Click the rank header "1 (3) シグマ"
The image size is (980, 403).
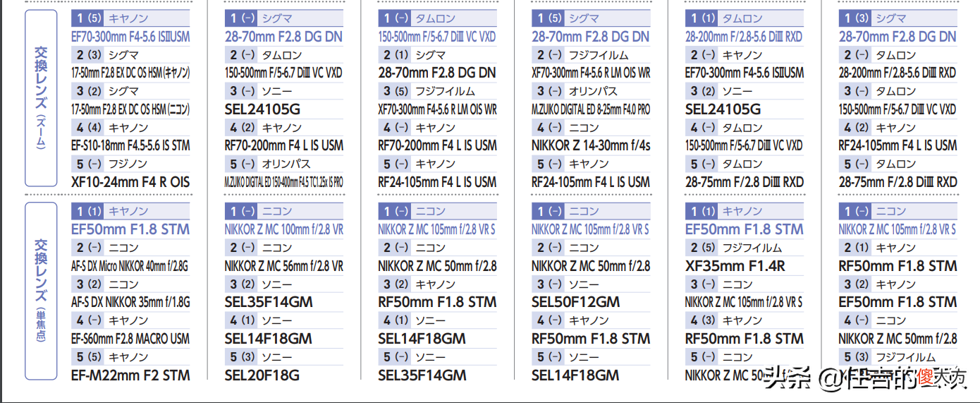coord(898,18)
